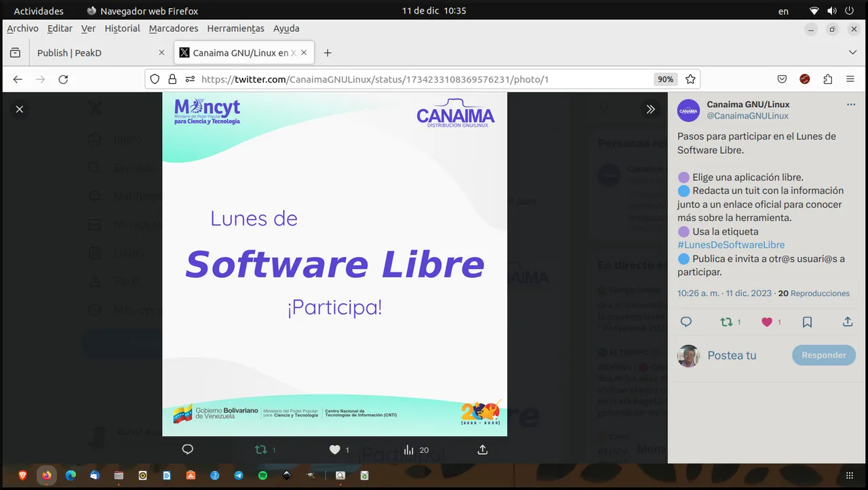Open the Herramientas menu
Image resolution: width=868 pixels, height=490 pixels.
[x=235, y=28]
